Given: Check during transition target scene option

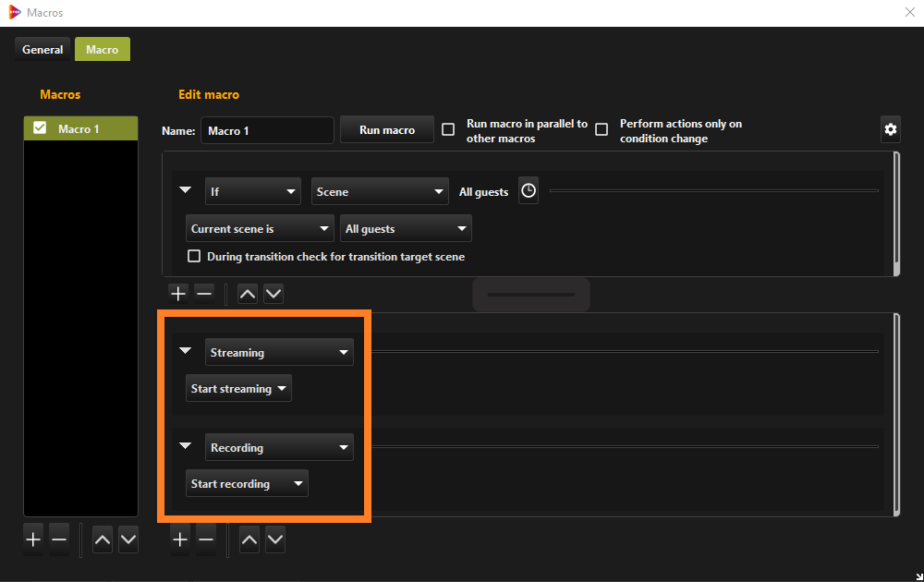Looking at the screenshot, I should pos(194,256).
